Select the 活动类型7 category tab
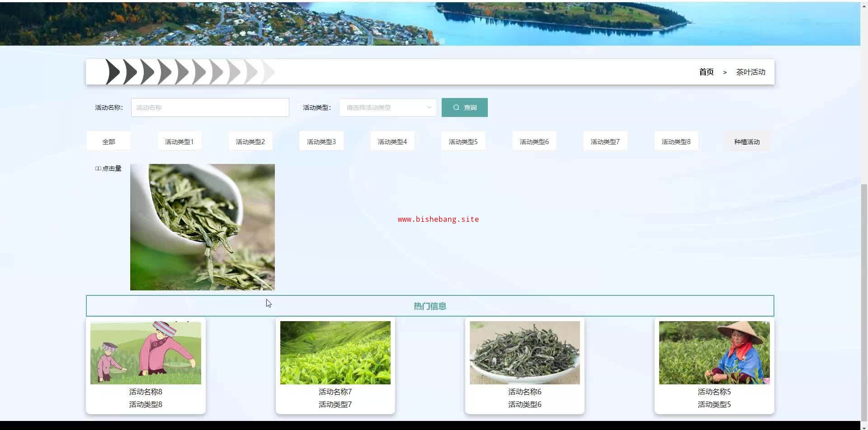This screenshot has height=430, width=868. click(x=605, y=141)
